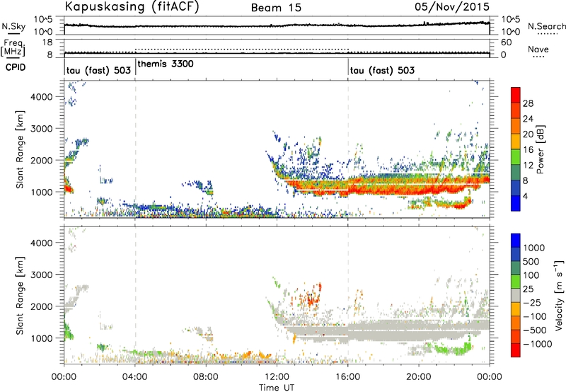566x392 pixels.
Task: Click the 'Time UT' axis title
Action: point(277,388)
